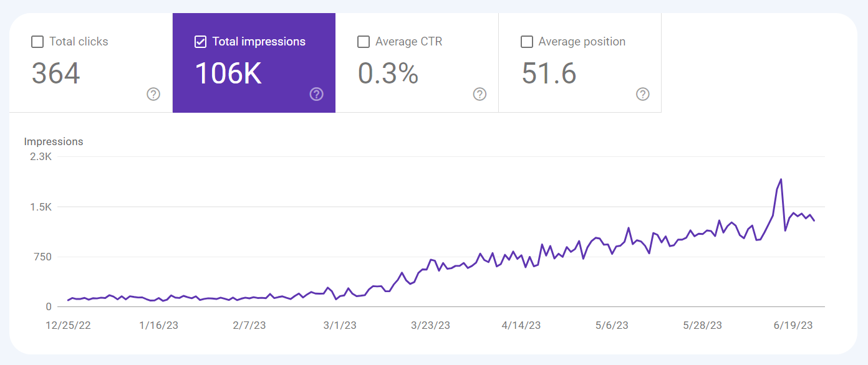Click the 0.3% average CTR value
The height and width of the screenshot is (365, 868).
click(x=388, y=73)
